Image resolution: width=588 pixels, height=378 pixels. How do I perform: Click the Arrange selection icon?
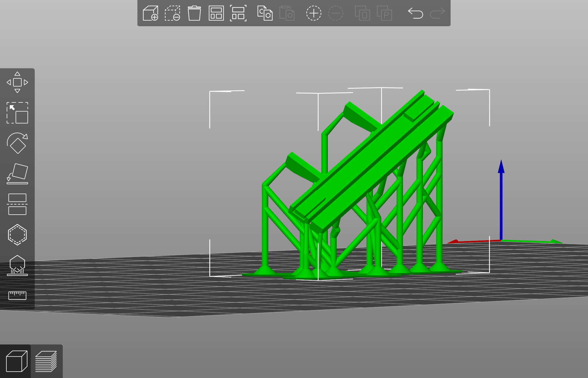(238, 13)
